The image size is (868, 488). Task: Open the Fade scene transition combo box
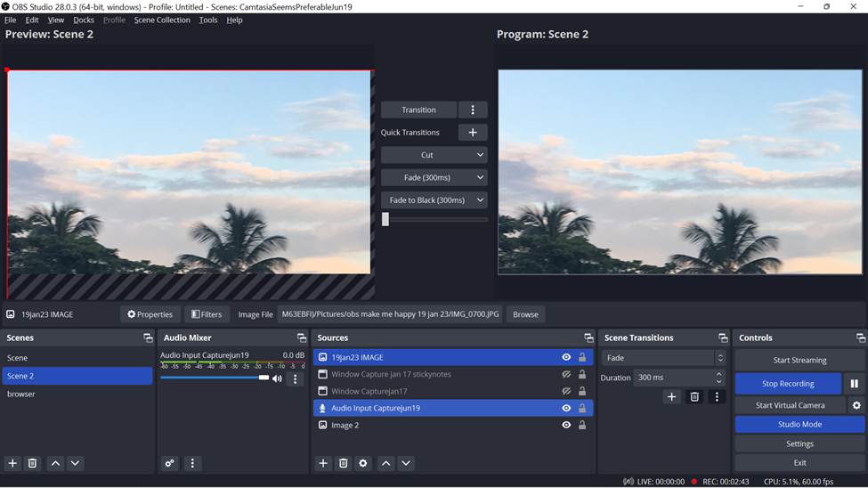pyautogui.click(x=663, y=358)
